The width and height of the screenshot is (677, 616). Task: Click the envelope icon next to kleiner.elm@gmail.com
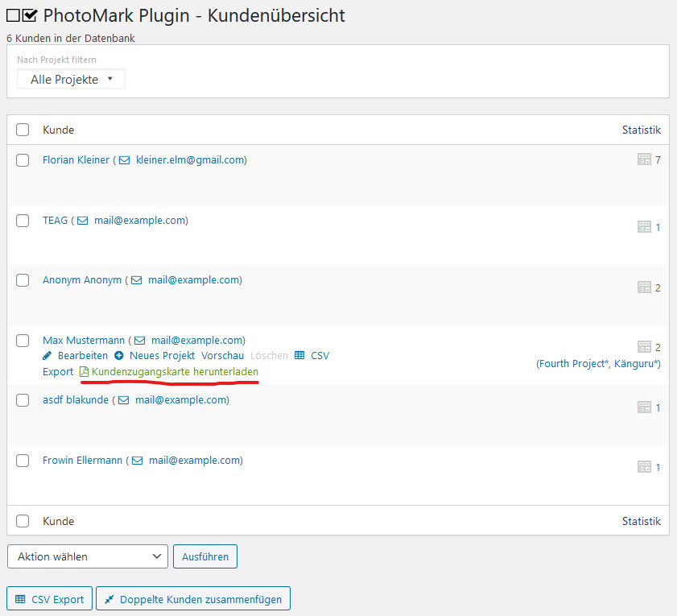125,160
